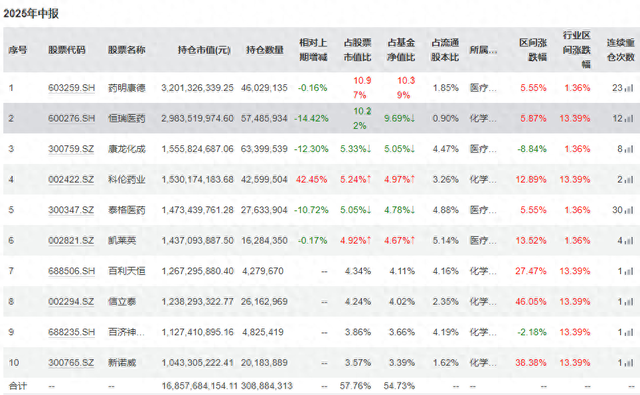Open bar chart icon for 新诺威 row
Screen dimensions: 640x395
click(629, 362)
